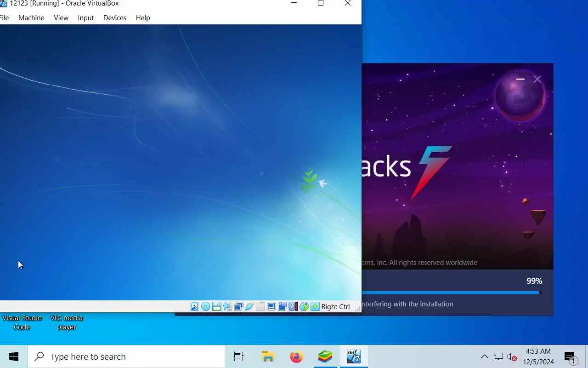Open the Windows Start menu
588x368 pixels.
point(14,356)
